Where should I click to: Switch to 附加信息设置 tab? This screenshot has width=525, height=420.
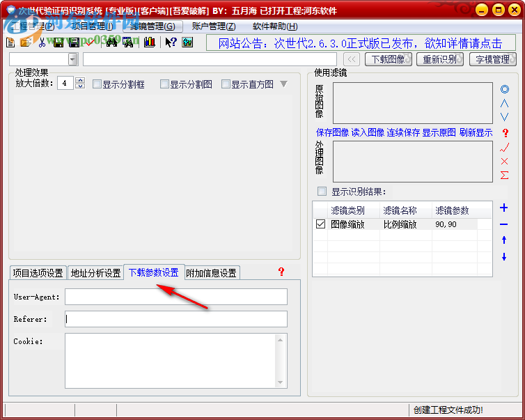click(x=211, y=273)
